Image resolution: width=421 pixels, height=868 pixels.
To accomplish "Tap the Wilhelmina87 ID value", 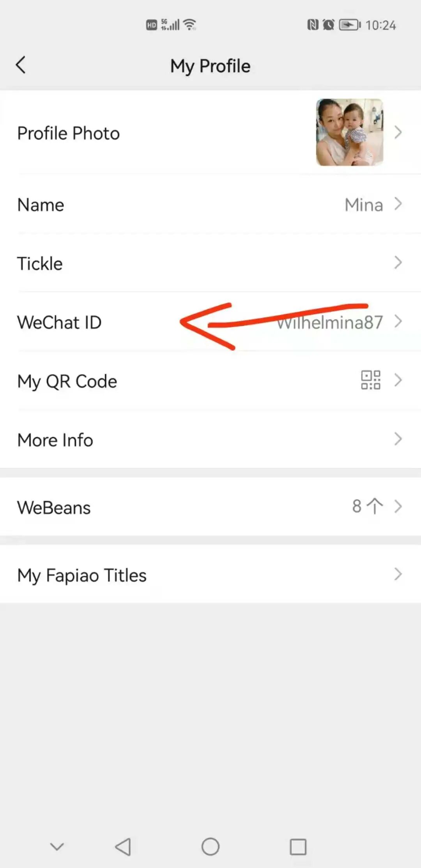I will tap(330, 322).
